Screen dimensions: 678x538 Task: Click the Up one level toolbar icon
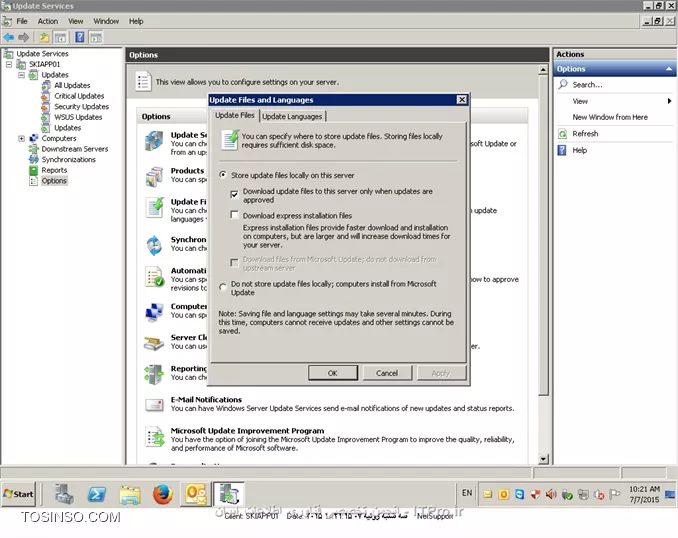click(x=44, y=37)
